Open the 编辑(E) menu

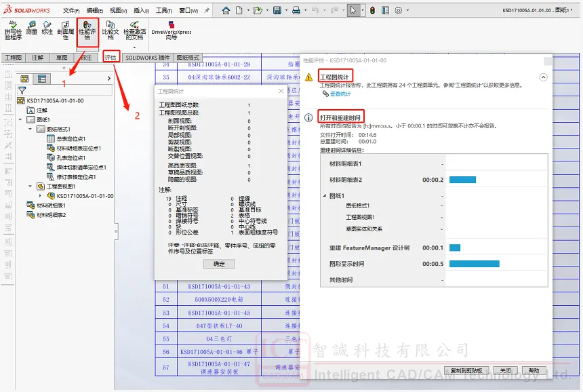(x=95, y=10)
